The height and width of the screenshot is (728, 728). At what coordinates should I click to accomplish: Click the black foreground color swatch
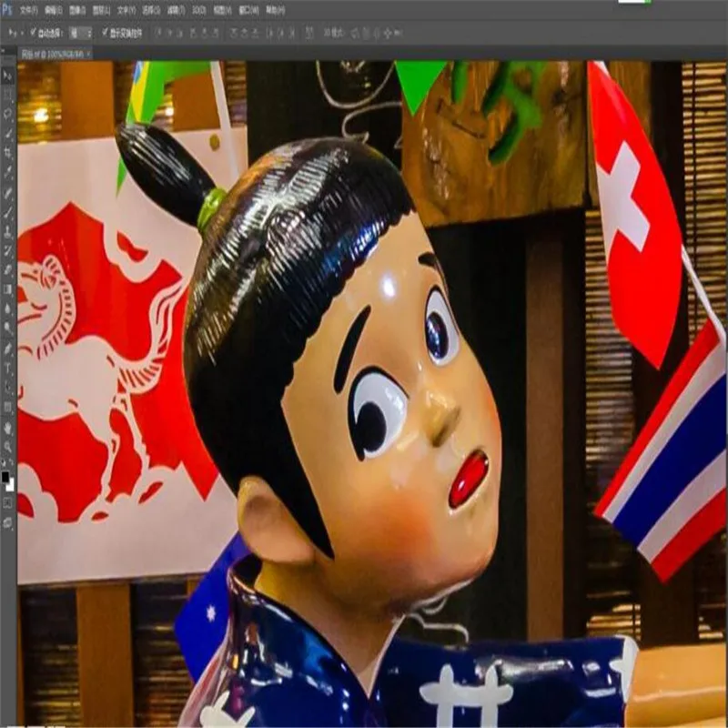tap(5, 476)
